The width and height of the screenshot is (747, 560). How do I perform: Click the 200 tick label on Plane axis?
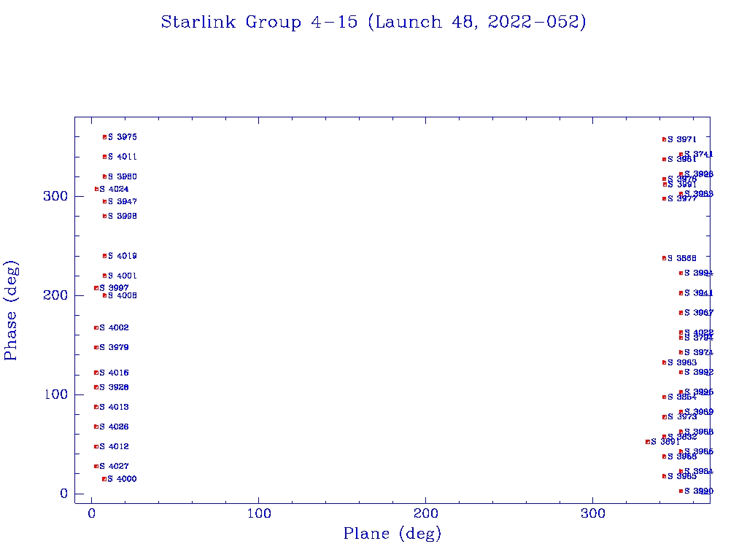426,514
